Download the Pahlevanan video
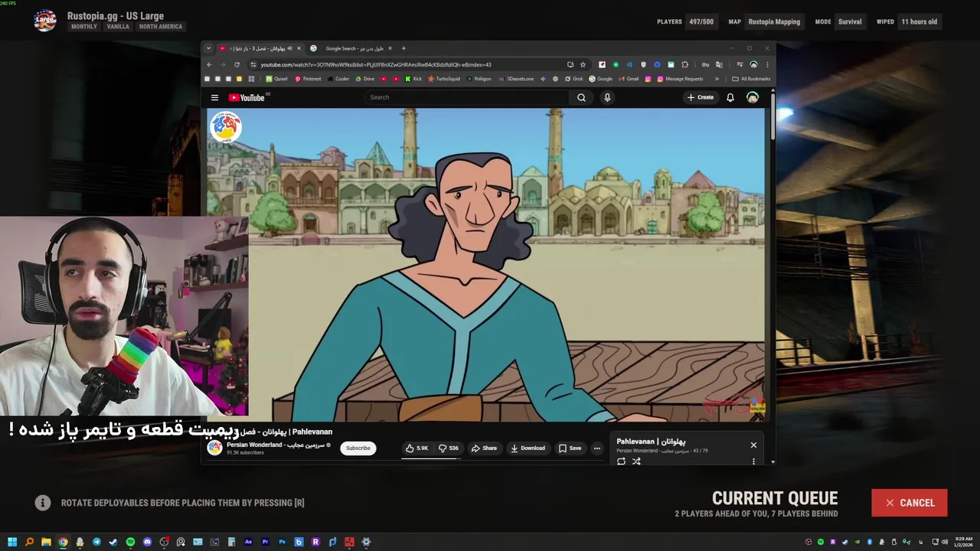 pyautogui.click(x=528, y=448)
